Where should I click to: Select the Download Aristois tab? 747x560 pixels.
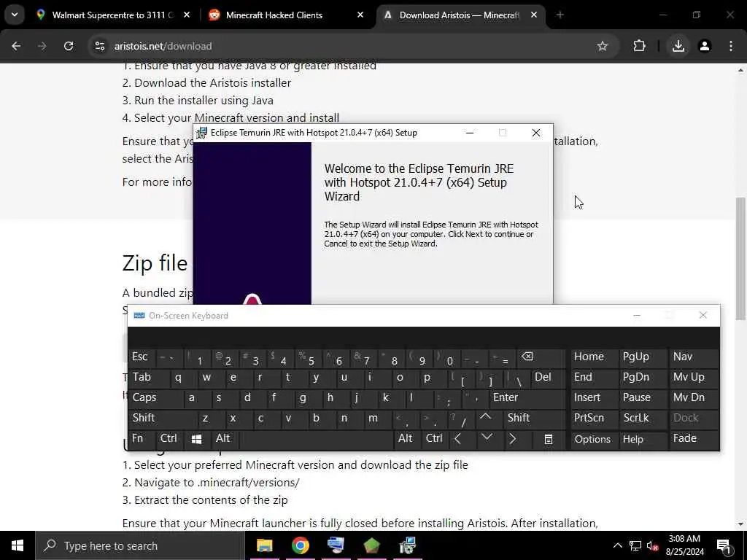[460, 15]
